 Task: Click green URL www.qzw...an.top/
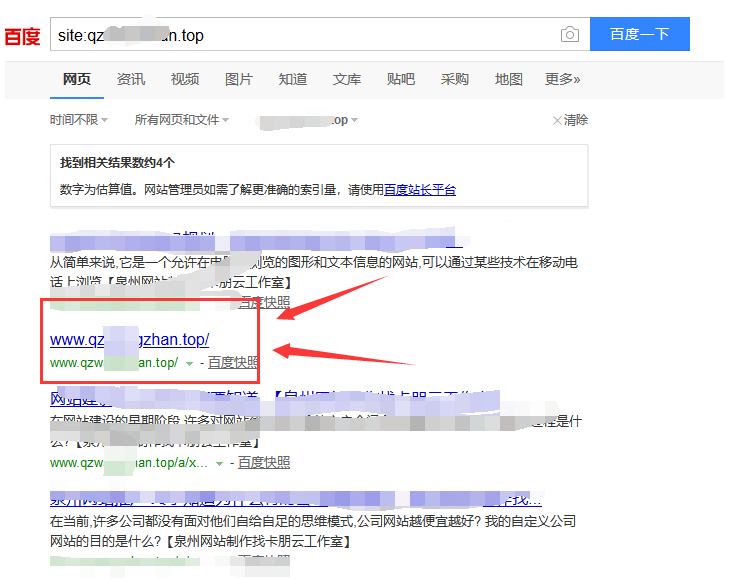click(x=114, y=363)
